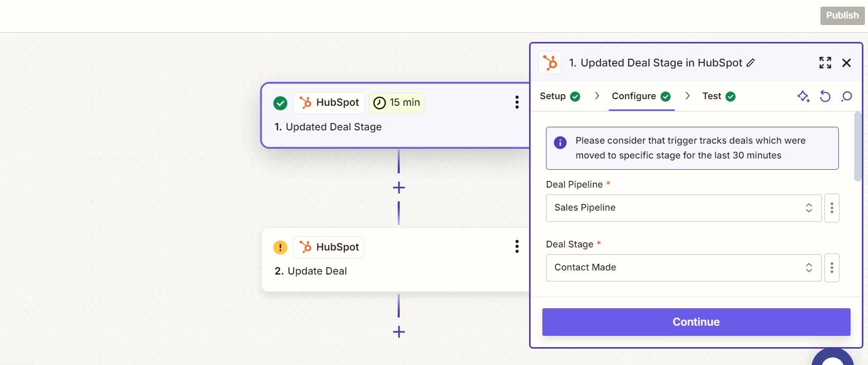The width and height of the screenshot is (868, 365).
Task: Click the Continue button
Action: tap(696, 322)
